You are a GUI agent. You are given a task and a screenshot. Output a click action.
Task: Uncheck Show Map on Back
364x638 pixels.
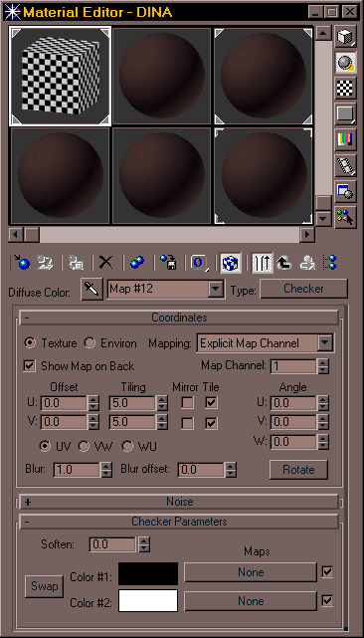[29, 365]
